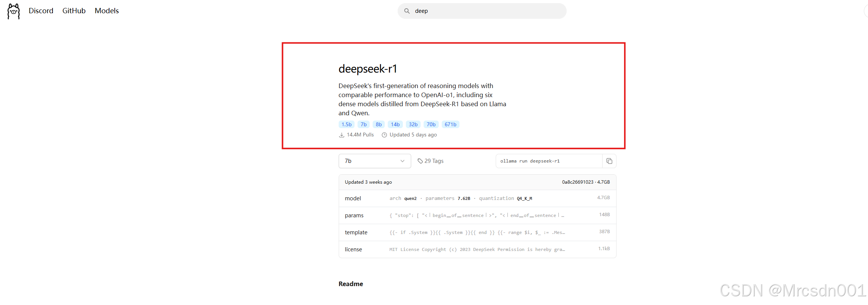Go to the Models page
The image size is (868, 305).
pyautogui.click(x=107, y=11)
